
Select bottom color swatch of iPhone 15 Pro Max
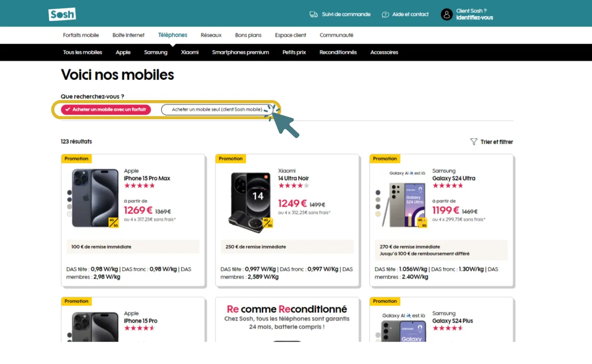69,214
